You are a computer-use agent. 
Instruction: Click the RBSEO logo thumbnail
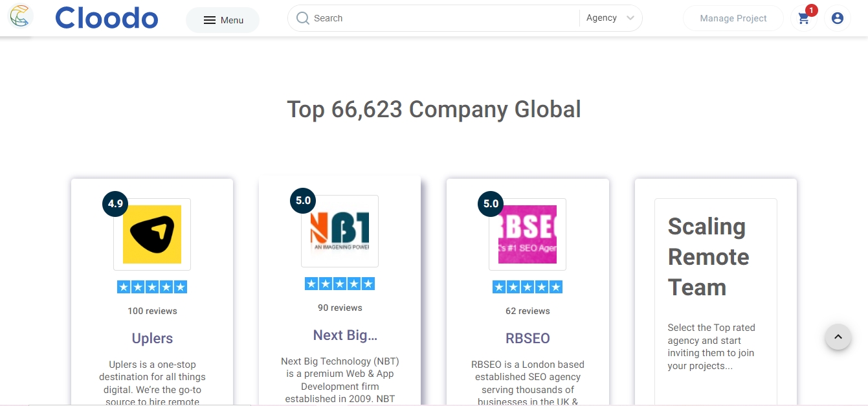click(x=528, y=234)
